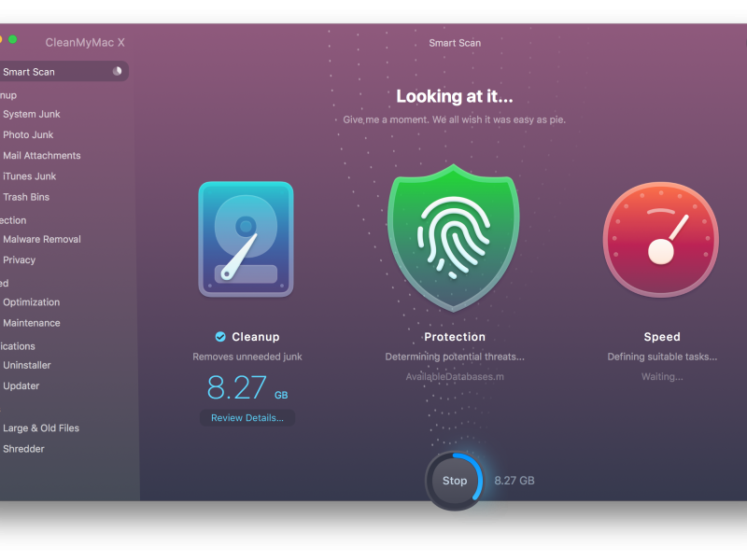This screenshot has width=747, height=560.
Task: Select Maintenance in the sidebar
Action: [x=32, y=323]
